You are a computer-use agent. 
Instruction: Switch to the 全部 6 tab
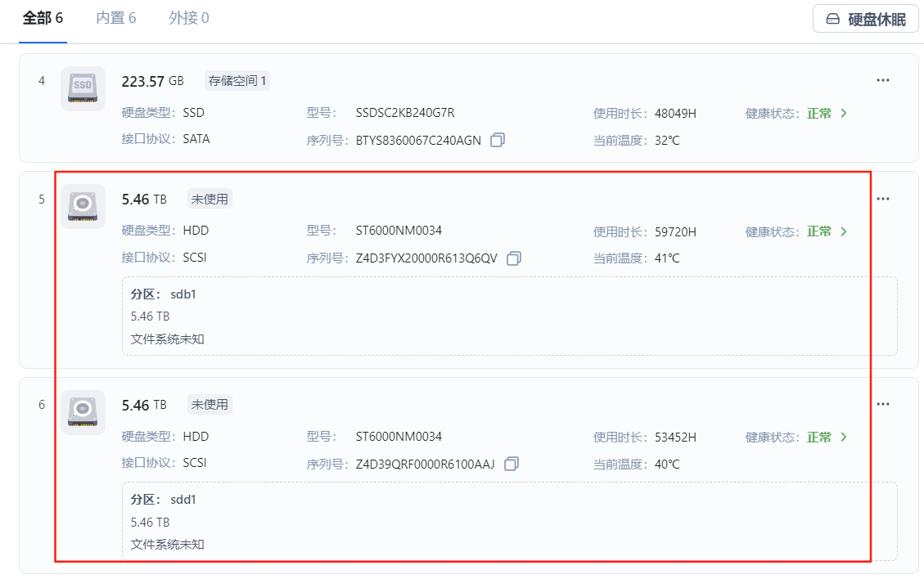click(43, 18)
